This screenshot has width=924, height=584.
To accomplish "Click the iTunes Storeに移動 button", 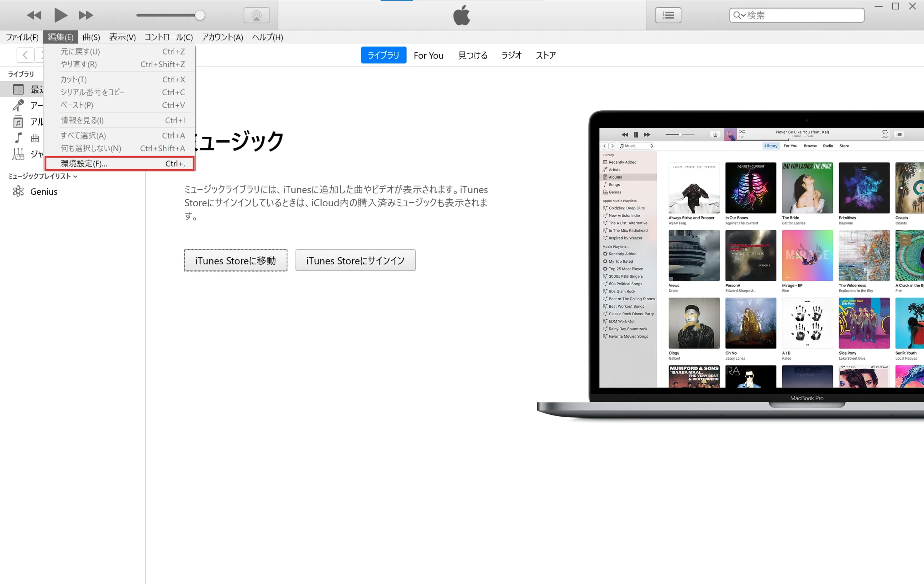I will click(236, 261).
